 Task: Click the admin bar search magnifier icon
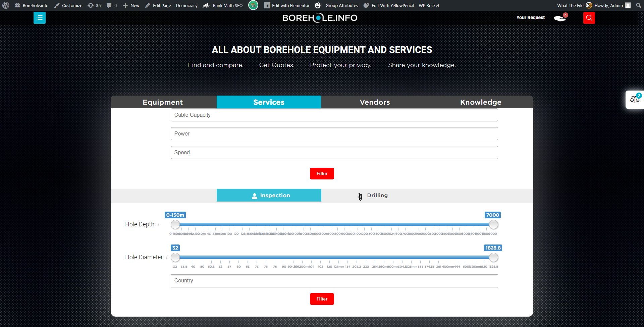tap(638, 5)
